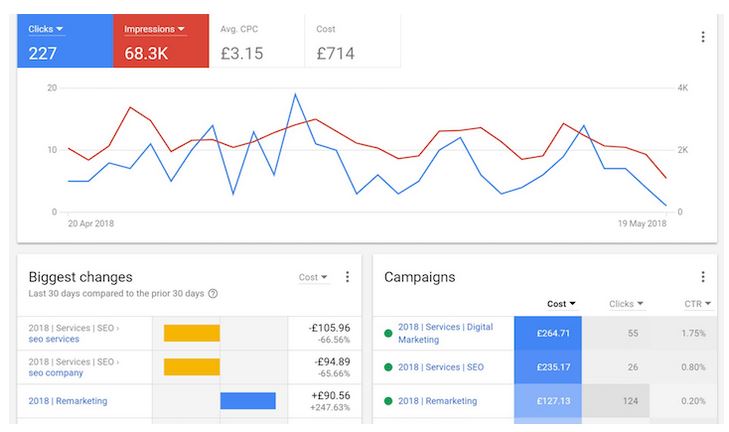Viewport: 729px width, 432px height.
Task: Click the £264.71 cost cell
Action: point(547,333)
